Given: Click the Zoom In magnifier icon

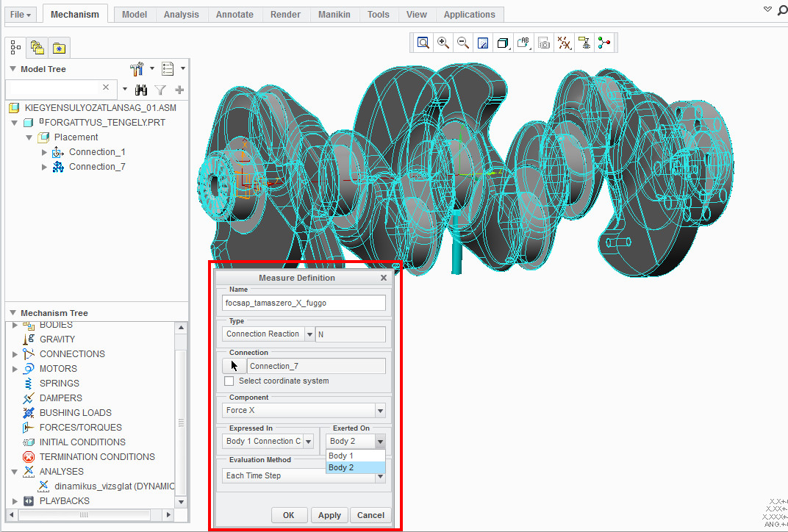Looking at the screenshot, I should coord(443,43).
